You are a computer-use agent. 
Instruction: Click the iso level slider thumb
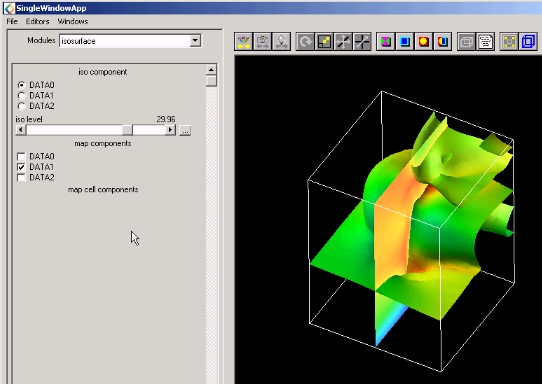(127, 130)
